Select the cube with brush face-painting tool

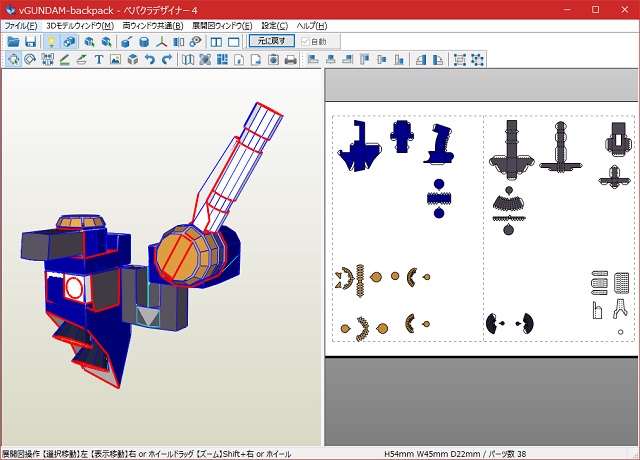click(127, 42)
